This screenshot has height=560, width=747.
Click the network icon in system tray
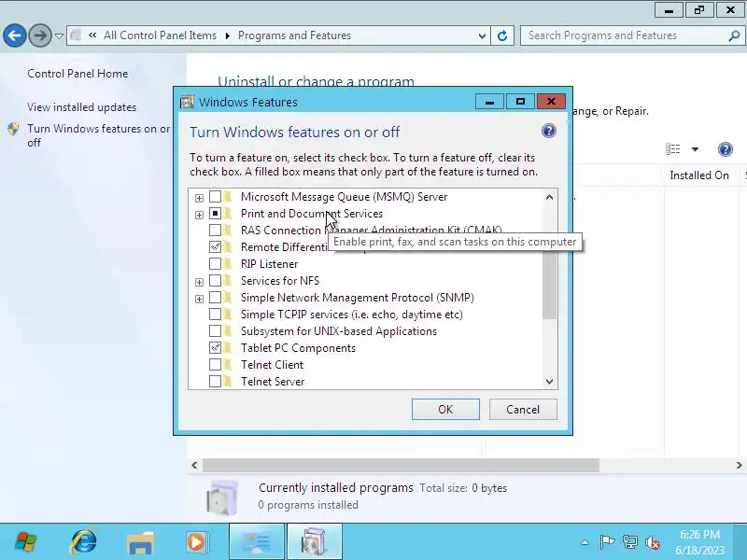(x=629, y=542)
